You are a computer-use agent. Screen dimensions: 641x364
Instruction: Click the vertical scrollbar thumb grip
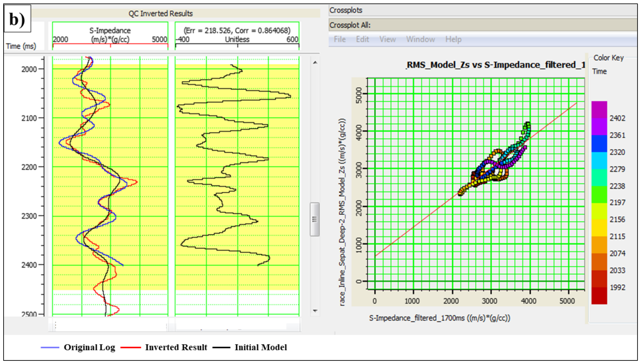(315, 219)
